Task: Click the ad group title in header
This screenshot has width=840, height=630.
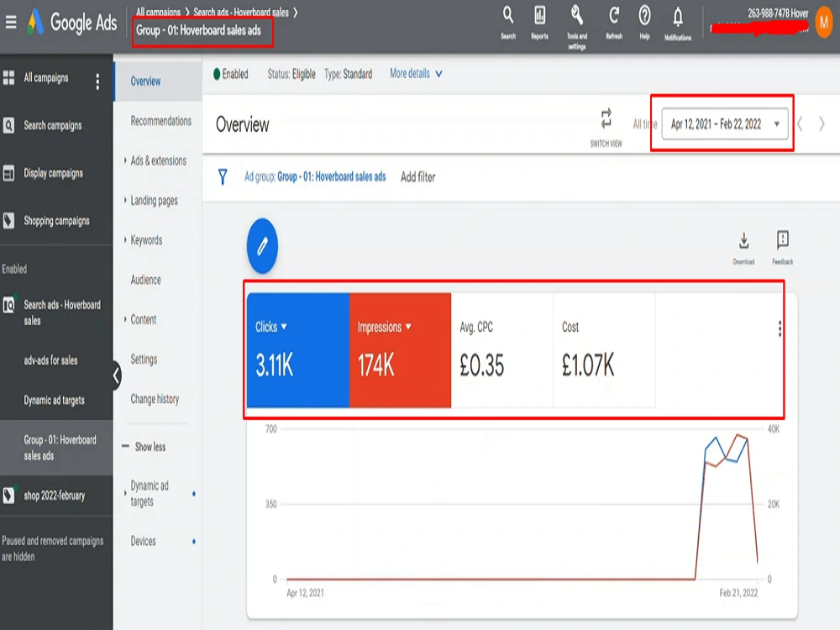Action: coord(198,30)
